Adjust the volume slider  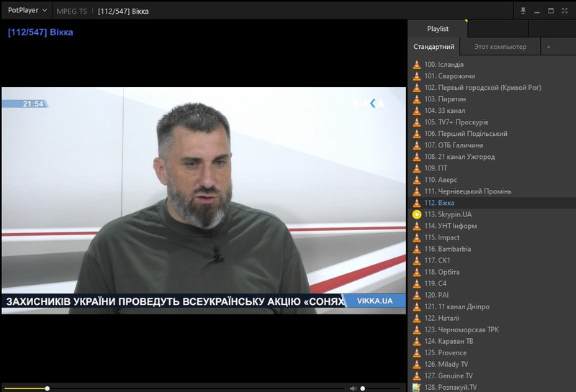(382, 388)
